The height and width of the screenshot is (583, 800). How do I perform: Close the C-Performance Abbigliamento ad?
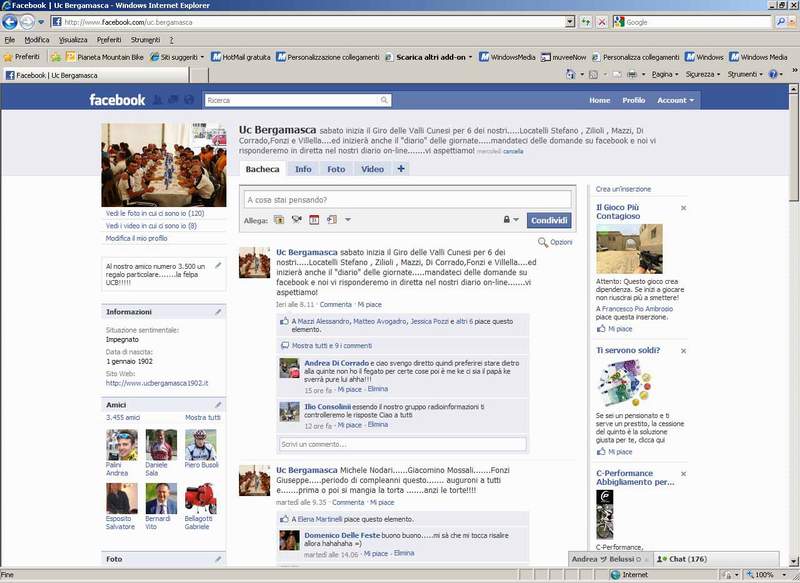683,474
